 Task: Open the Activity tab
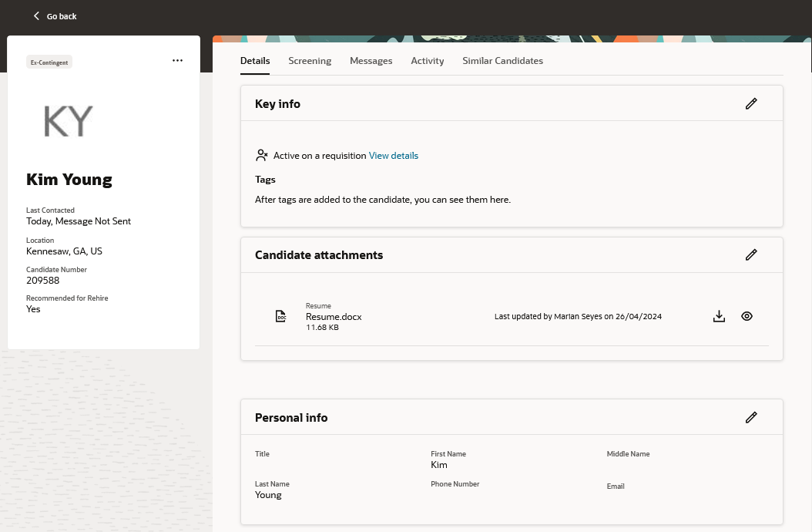(428, 61)
